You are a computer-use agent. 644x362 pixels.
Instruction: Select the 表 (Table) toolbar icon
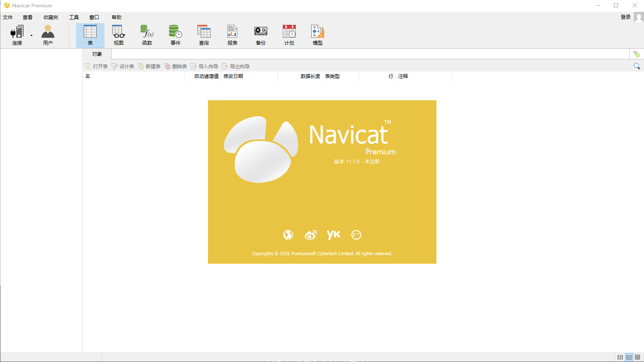(90, 35)
